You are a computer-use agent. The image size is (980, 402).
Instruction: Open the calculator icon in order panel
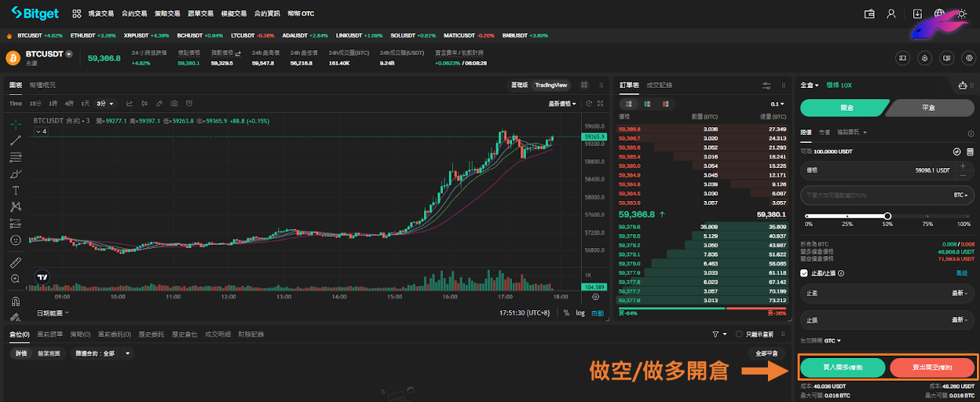(970, 152)
